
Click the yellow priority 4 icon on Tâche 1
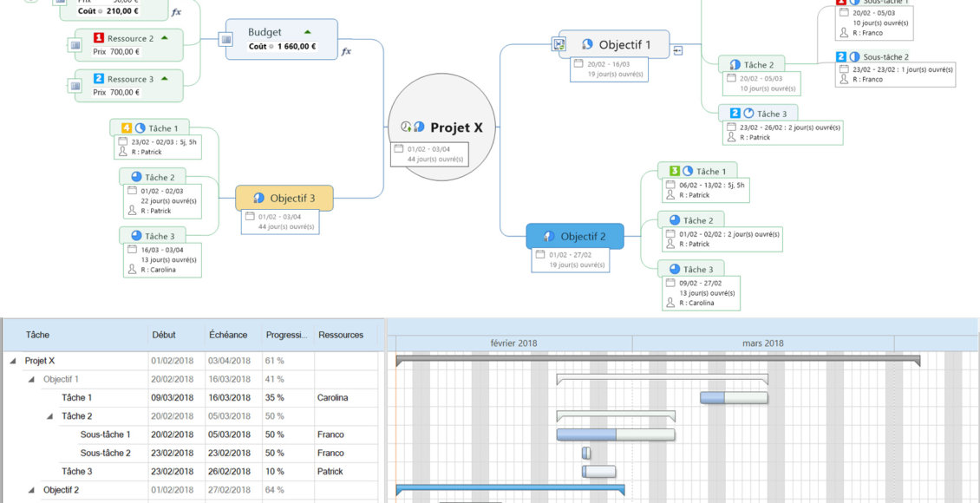126,128
